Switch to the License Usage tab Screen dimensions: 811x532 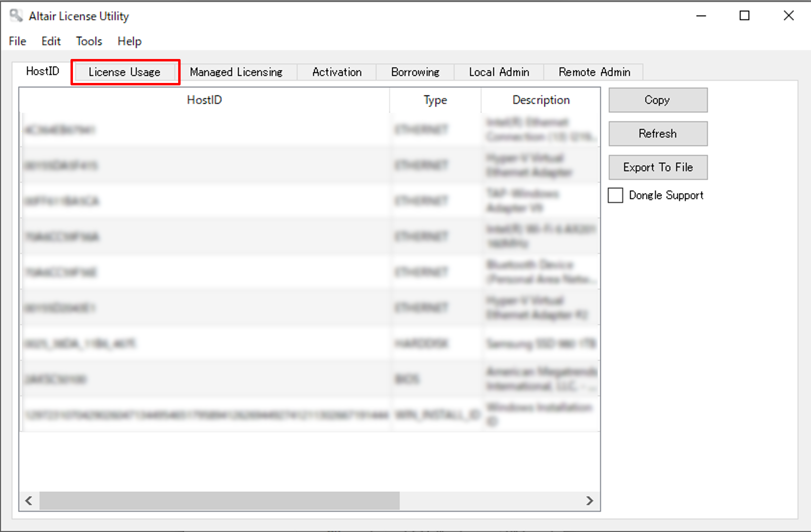pyautogui.click(x=125, y=72)
